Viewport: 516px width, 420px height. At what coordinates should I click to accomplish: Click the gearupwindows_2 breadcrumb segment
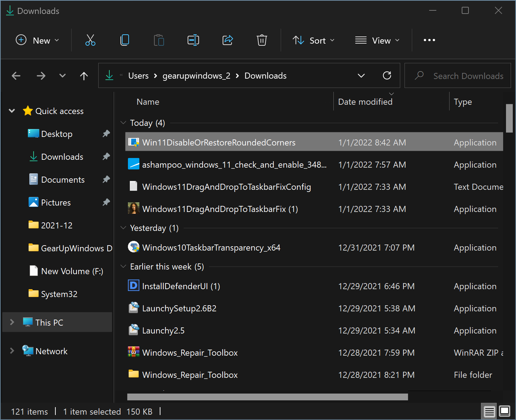coord(196,76)
